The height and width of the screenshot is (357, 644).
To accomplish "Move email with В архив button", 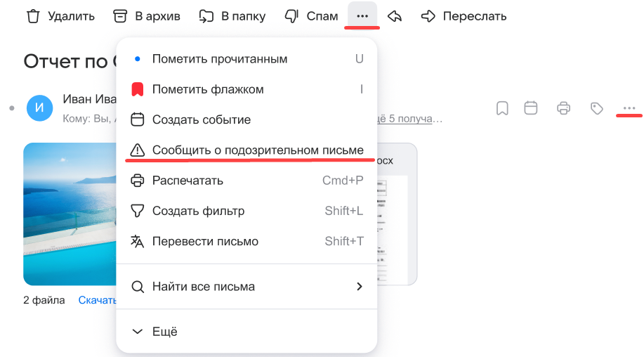I will click(x=146, y=15).
